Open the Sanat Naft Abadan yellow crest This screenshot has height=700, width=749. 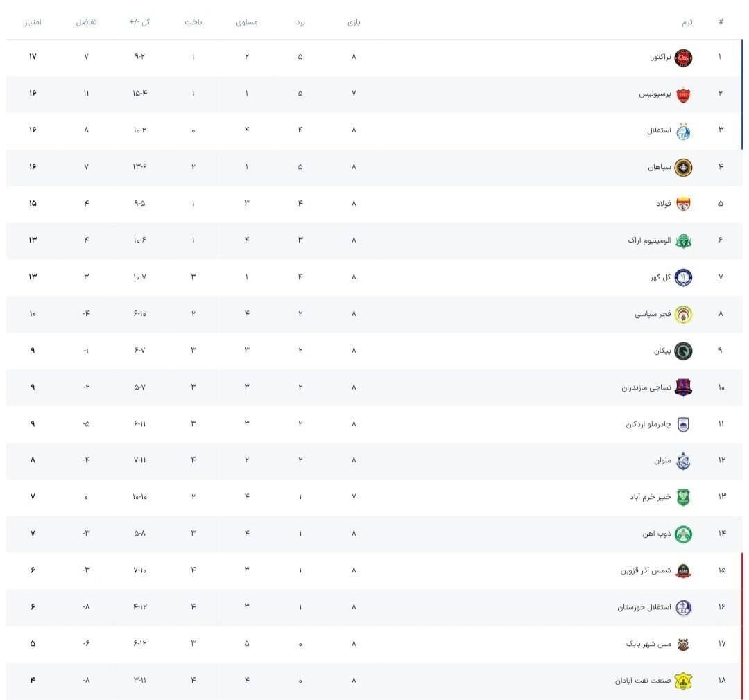[x=683, y=681]
